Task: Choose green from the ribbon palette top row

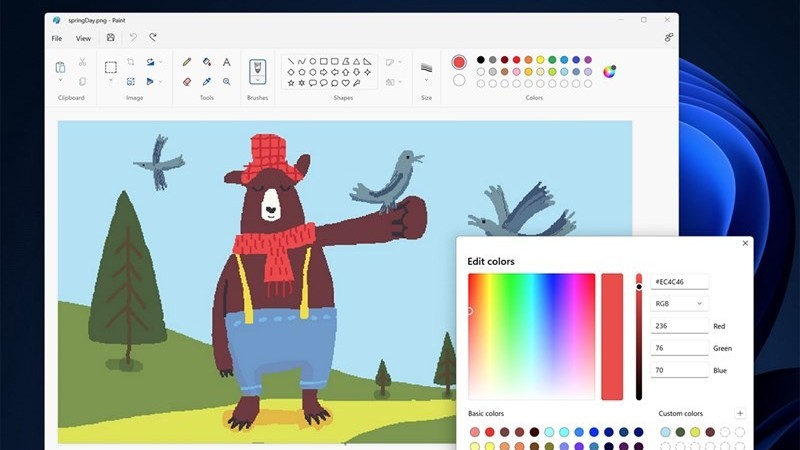Action: pyautogui.click(x=552, y=60)
